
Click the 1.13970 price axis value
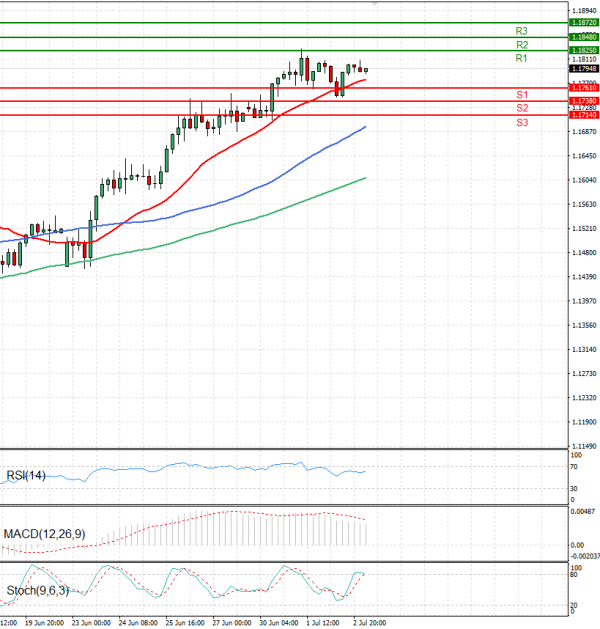pyautogui.click(x=584, y=301)
